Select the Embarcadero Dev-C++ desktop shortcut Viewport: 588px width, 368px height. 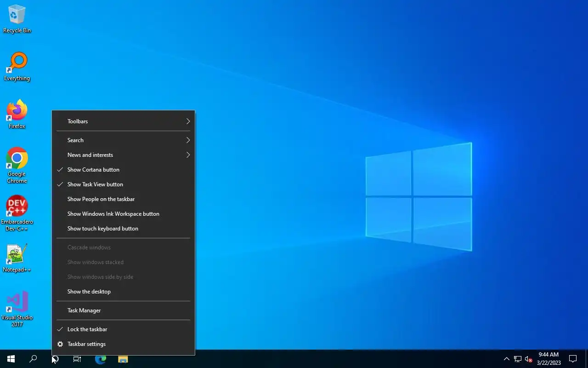pyautogui.click(x=17, y=213)
